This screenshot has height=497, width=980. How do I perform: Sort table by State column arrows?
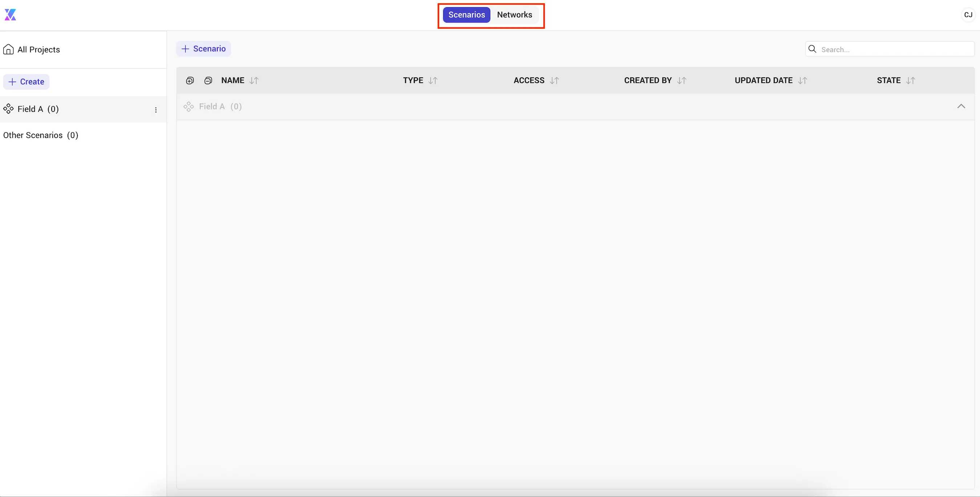point(910,80)
